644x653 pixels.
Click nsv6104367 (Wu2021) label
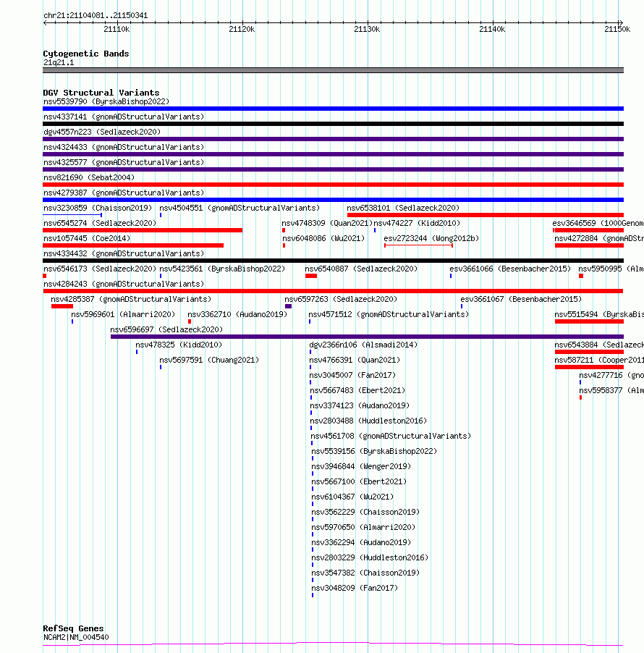[352, 497]
